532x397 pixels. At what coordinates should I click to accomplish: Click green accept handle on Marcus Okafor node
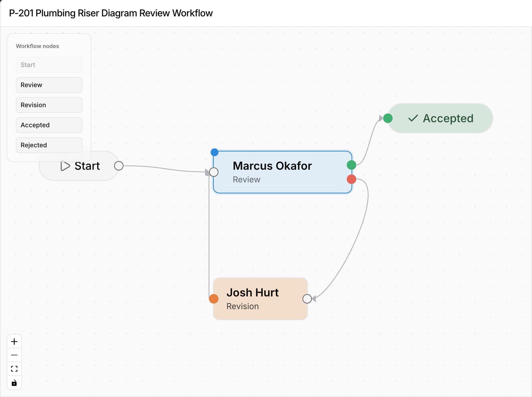coord(351,165)
